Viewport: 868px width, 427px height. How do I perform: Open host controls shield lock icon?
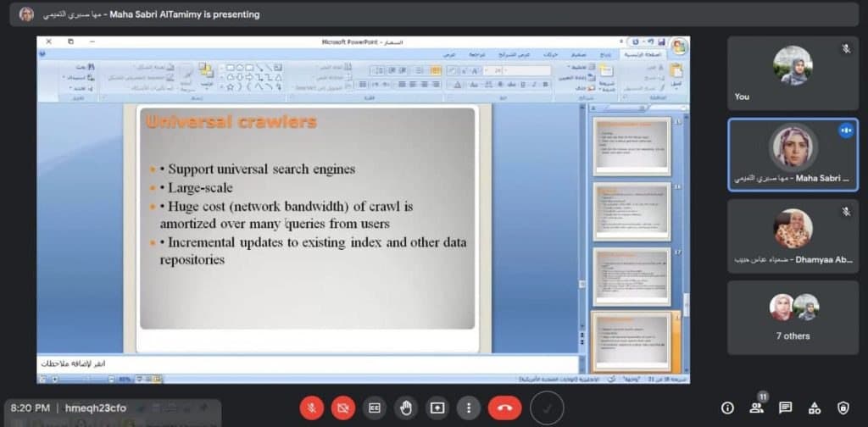click(843, 408)
